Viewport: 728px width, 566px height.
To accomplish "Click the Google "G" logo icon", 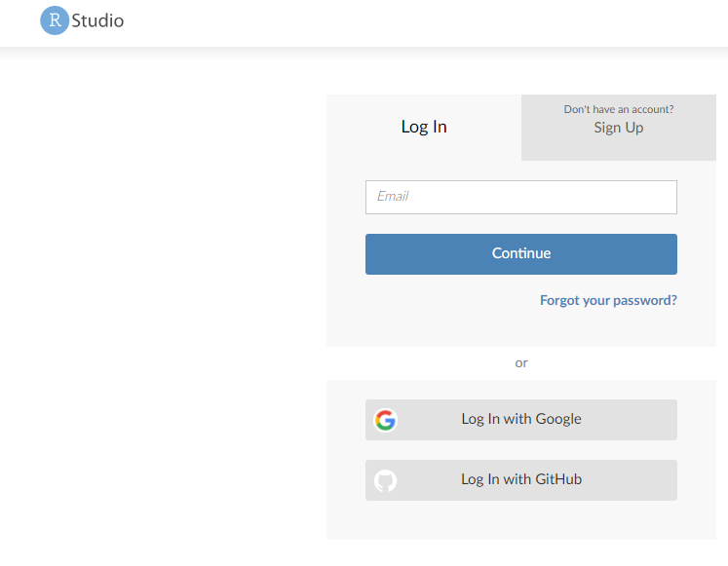I will coord(386,420).
